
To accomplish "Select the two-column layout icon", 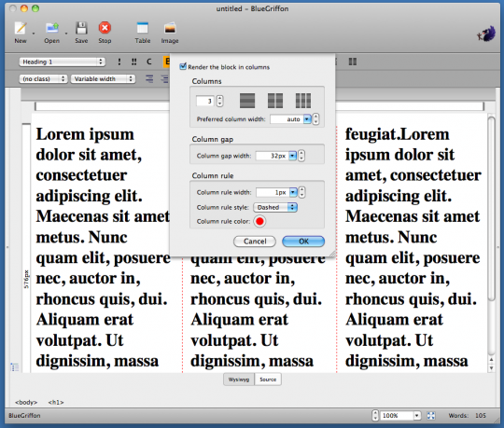I will point(275,101).
